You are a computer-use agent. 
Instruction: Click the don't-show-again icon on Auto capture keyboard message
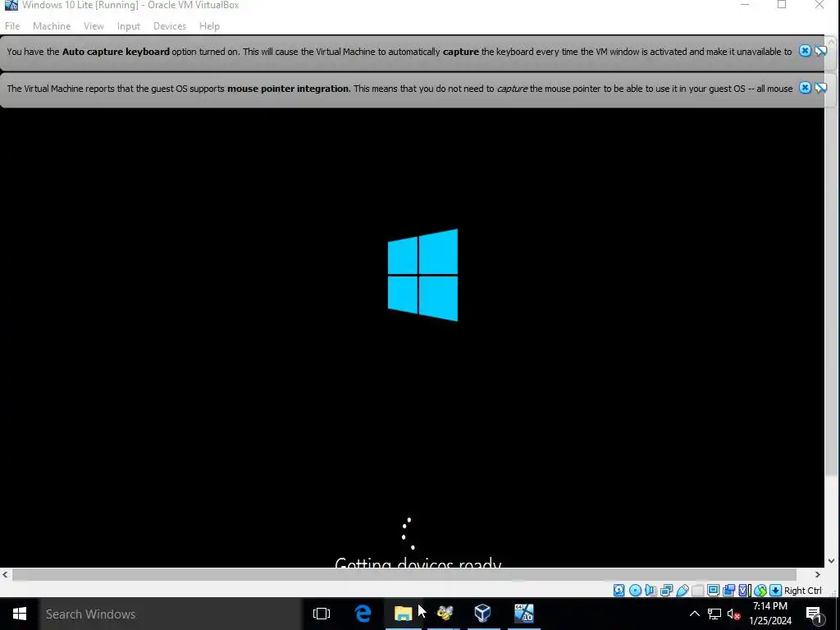pos(820,51)
